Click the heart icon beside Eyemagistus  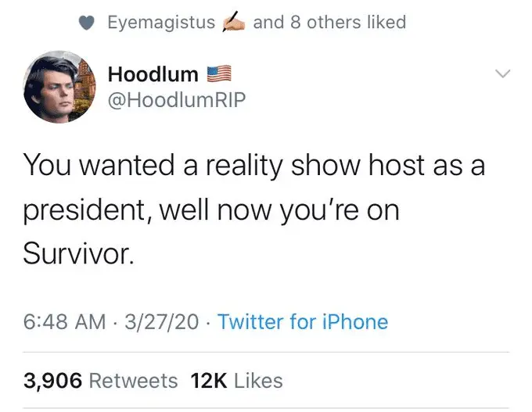point(88,23)
